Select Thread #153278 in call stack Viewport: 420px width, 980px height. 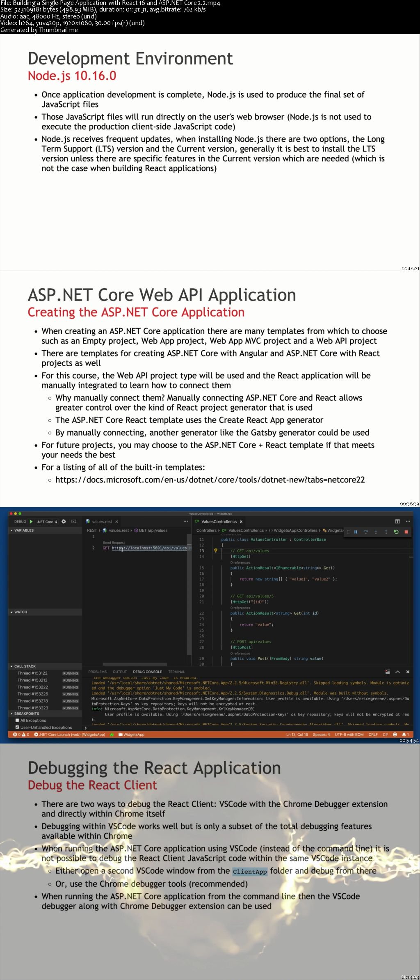[45, 701]
